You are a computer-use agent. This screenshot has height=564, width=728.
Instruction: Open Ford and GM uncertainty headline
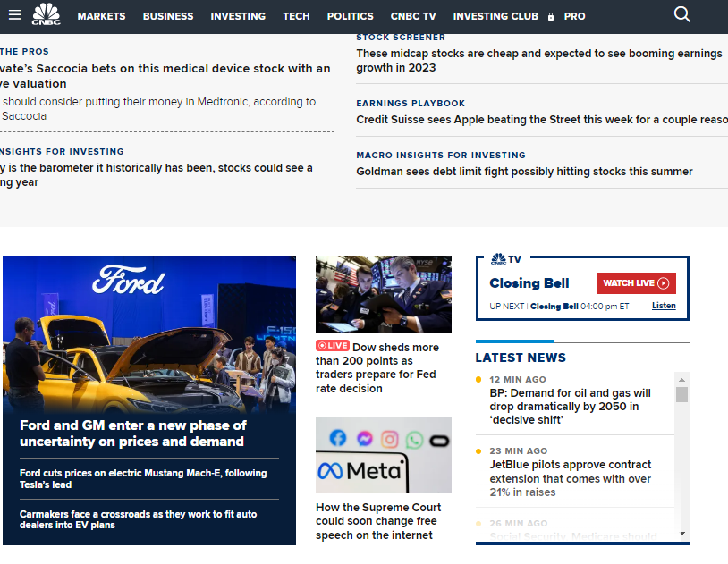point(132,434)
